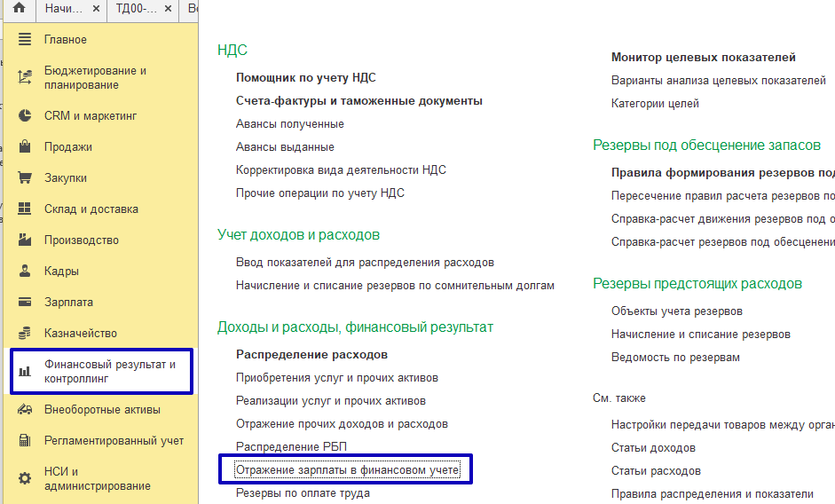Click the Продажи shopping bag icon
835x504 pixels.
(25, 147)
